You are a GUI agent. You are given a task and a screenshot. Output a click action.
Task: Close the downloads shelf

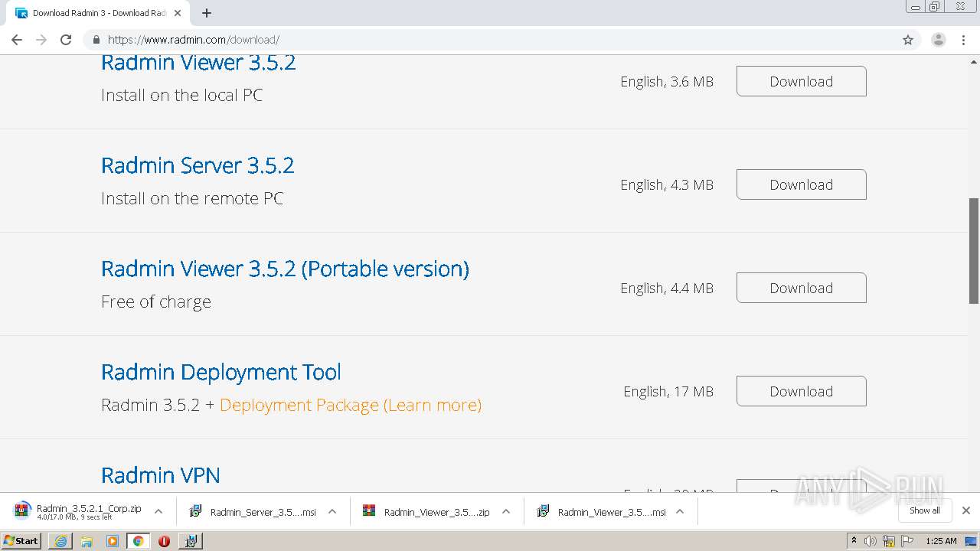point(966,510)
